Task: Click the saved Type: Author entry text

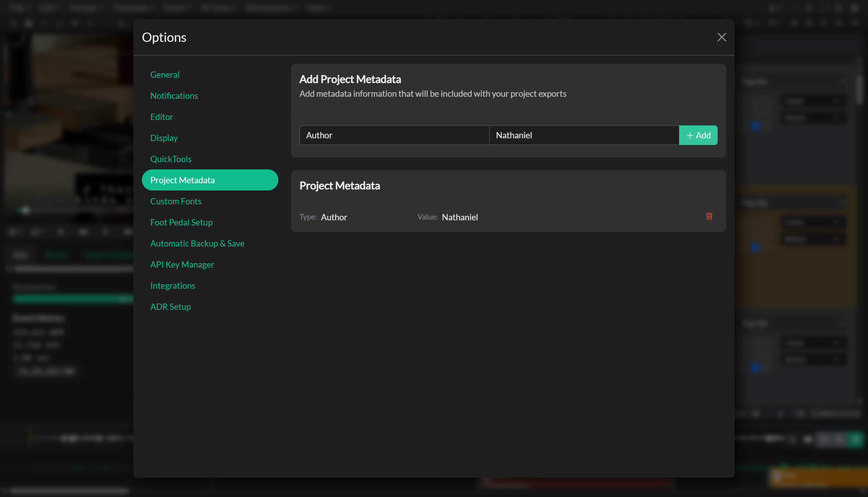Action: click(334, 217)
